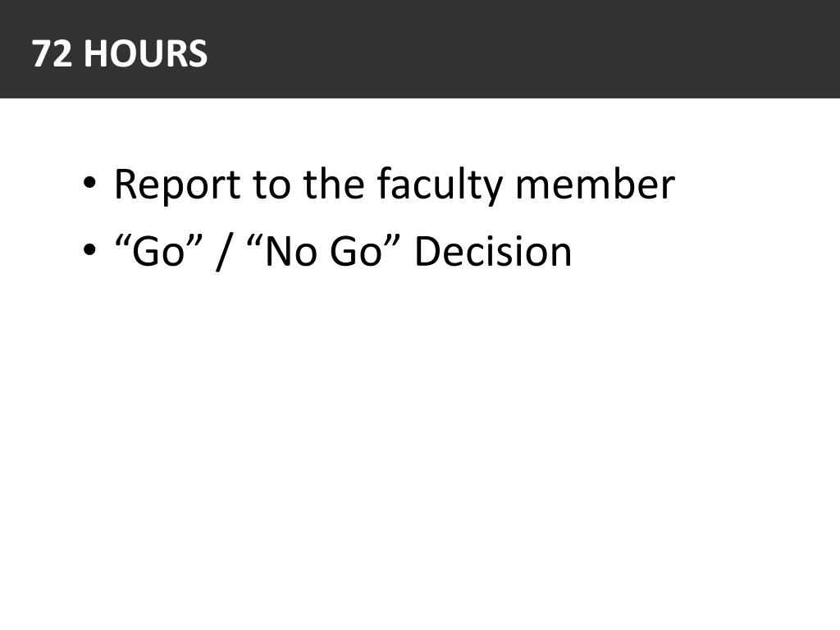The image size is (840, 630).
Task: Click the word "Decision"
Action: click(493, 251)
